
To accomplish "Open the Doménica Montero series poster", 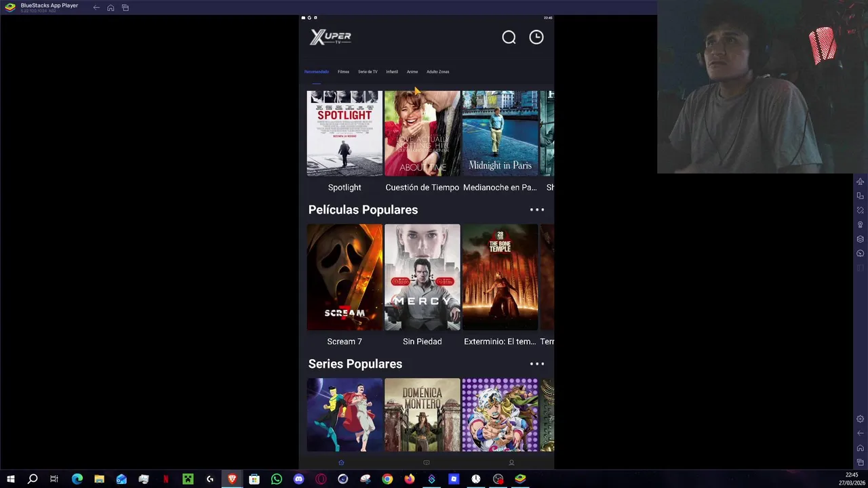I will click(x=422, y=415).
